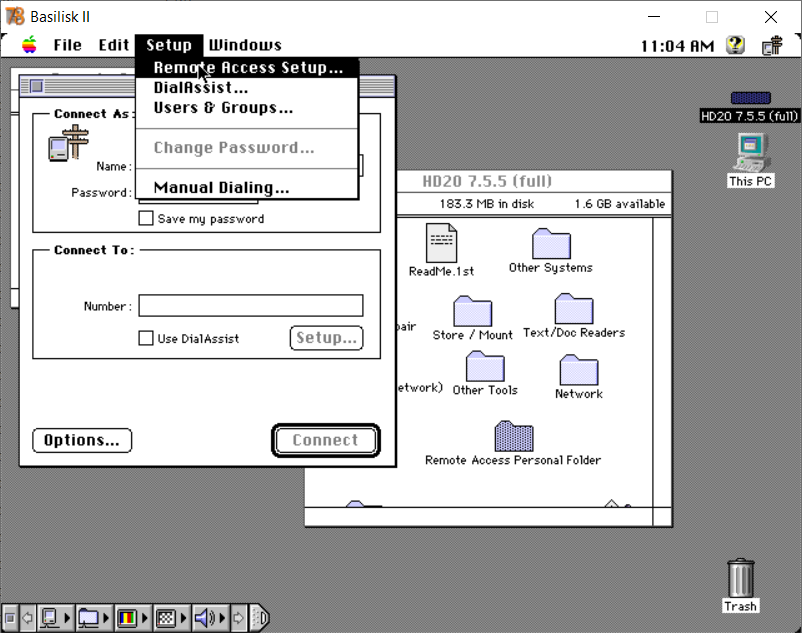Image resolution: width=802 pixels, height=633 pixels.
Task: Click the Control Strip right scroll arrow
Action: click(x=238, y=618)
